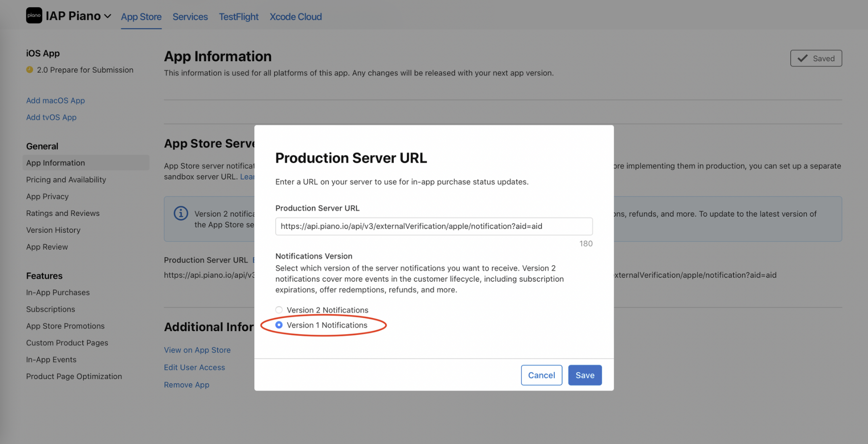Click the info icon in notification banner
This screenshot has height=444, width=868.
point(181,213)
